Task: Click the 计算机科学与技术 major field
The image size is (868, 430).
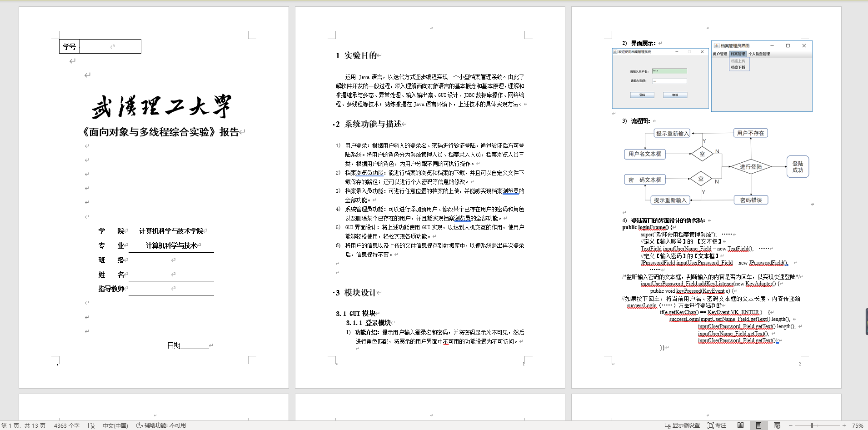Action: [x=171, y=245]
